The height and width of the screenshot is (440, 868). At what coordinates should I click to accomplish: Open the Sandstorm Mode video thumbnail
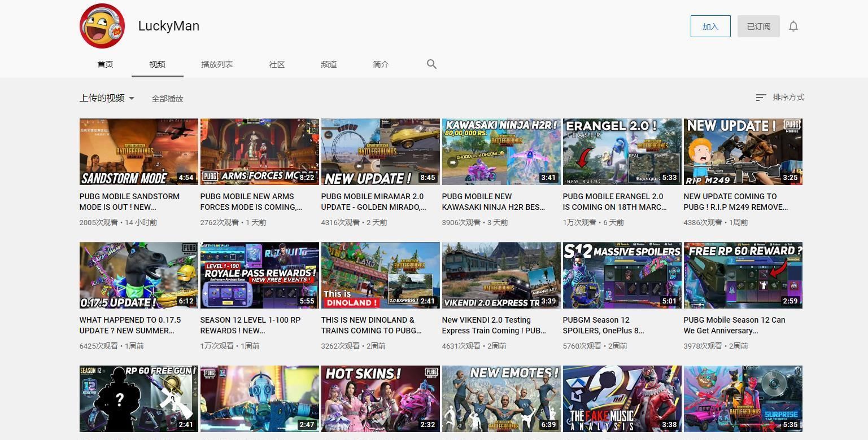click(x=139, y=152)
